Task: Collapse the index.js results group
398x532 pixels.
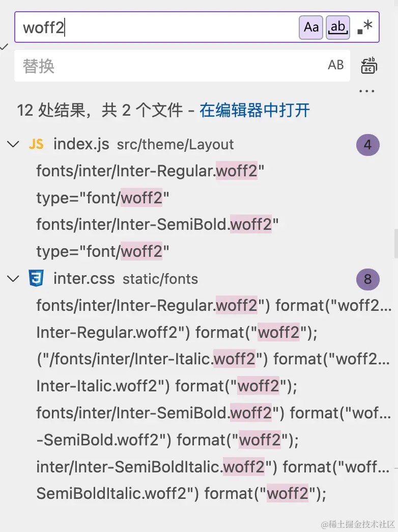Action: tap(13, 144)
